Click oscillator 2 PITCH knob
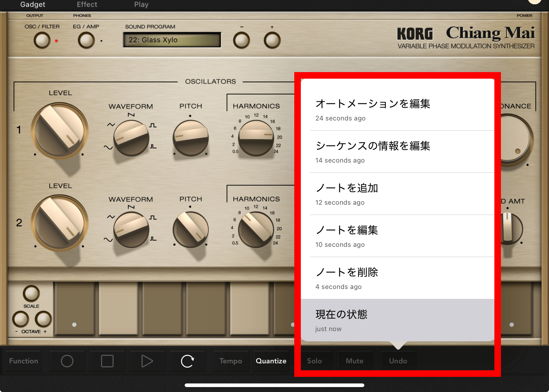549x392 pixels. coord(191,230)
